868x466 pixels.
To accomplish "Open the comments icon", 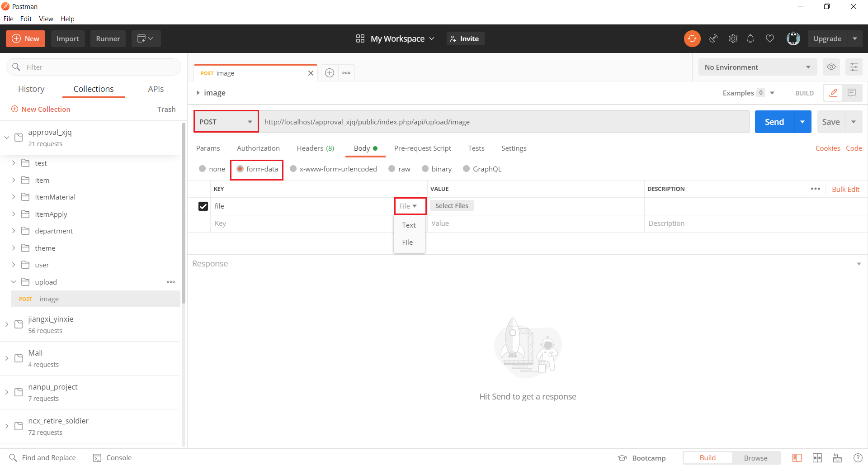I will click(x=852, y=93).
